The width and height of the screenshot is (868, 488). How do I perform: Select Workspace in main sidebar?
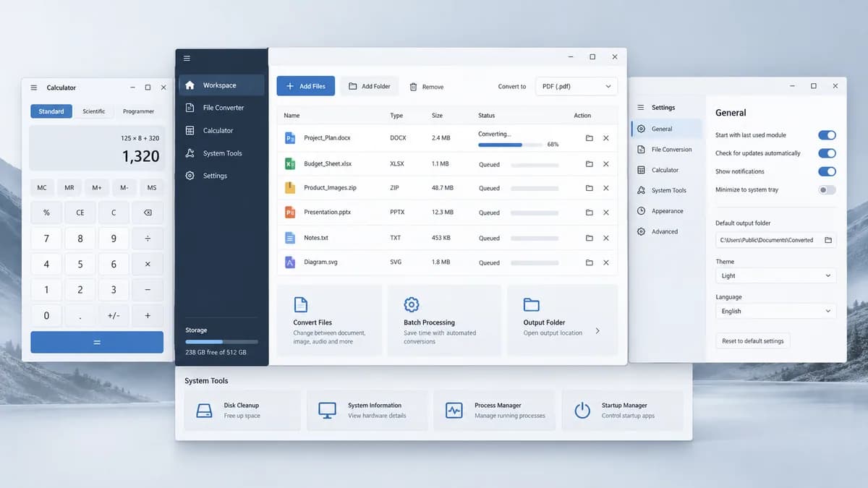221,85
